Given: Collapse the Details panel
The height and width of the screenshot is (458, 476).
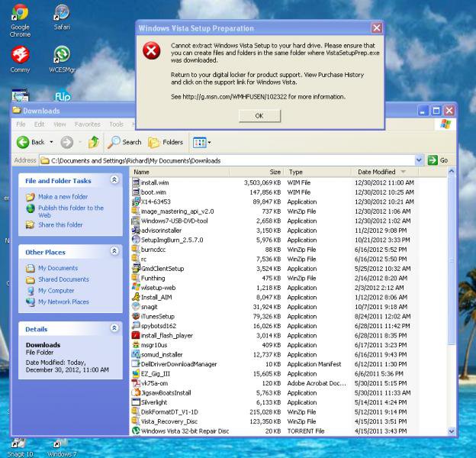Looking at the screenshot, I should (114, 328).
